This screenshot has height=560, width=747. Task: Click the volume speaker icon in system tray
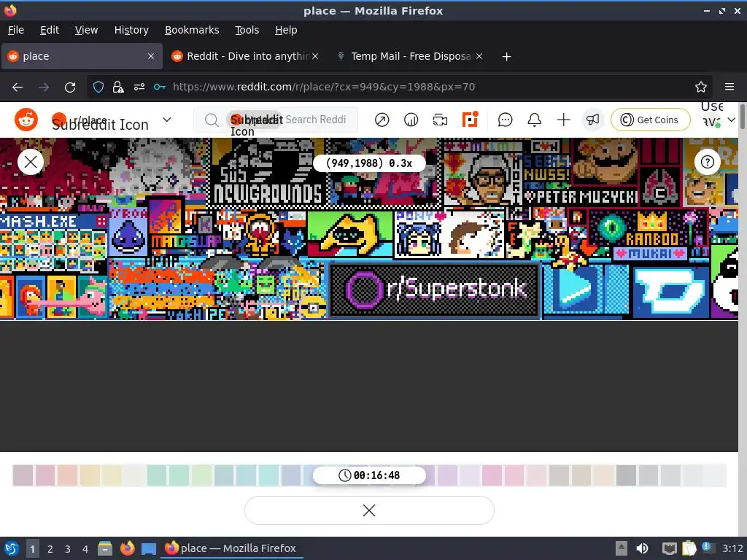(x=643, y=548)
